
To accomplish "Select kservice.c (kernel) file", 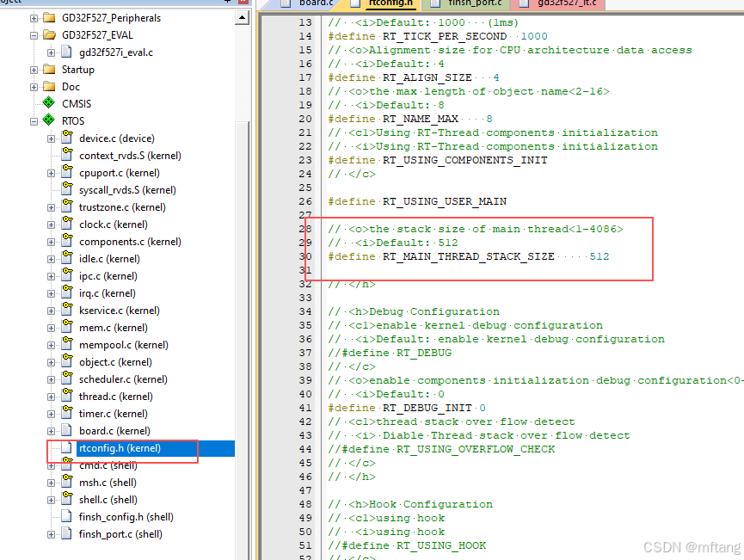I will (x=119, y=311).
